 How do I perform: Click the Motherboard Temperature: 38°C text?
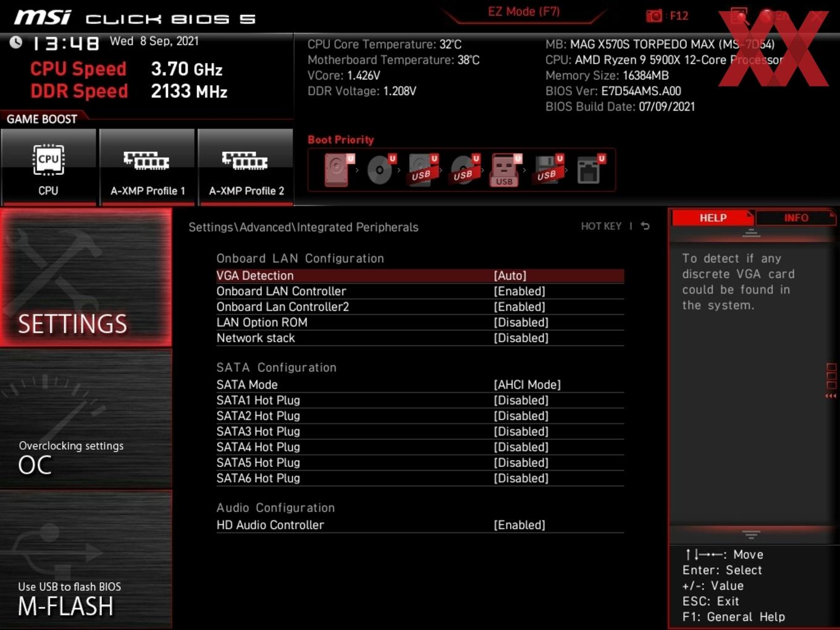pyautogui.click(x=393, y=60)
